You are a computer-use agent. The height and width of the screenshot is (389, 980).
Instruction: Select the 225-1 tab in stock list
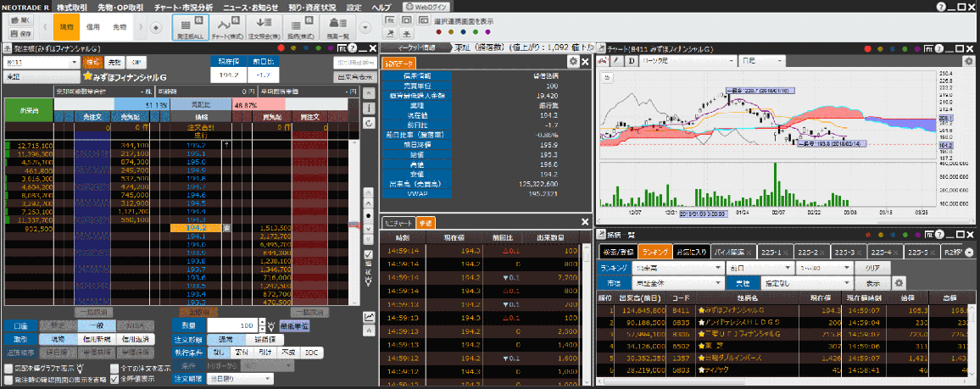point(774,252)
